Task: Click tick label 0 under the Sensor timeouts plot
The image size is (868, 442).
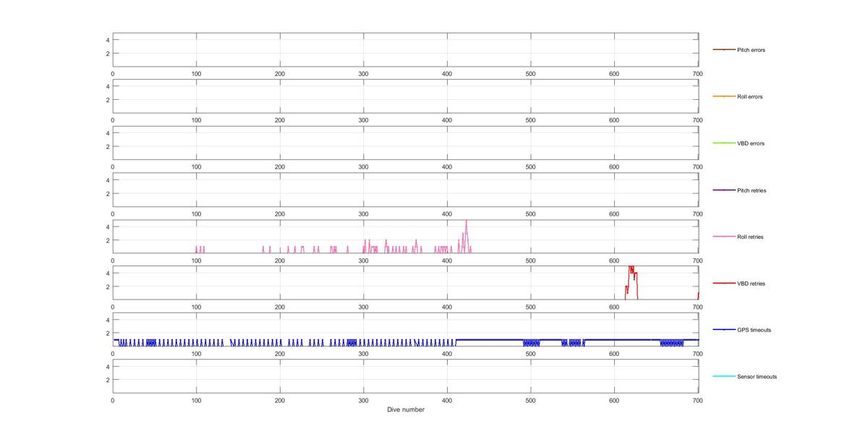Action: point(113,400)
